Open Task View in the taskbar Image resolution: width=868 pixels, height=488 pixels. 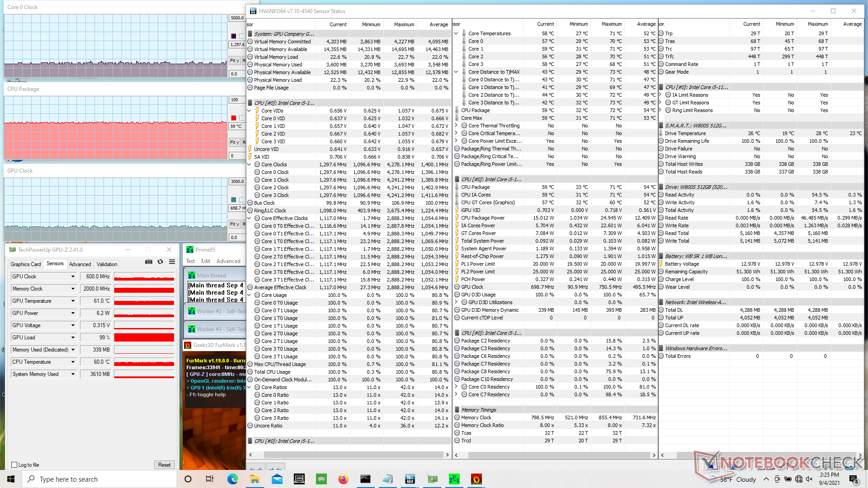click(x=210, y=479)
